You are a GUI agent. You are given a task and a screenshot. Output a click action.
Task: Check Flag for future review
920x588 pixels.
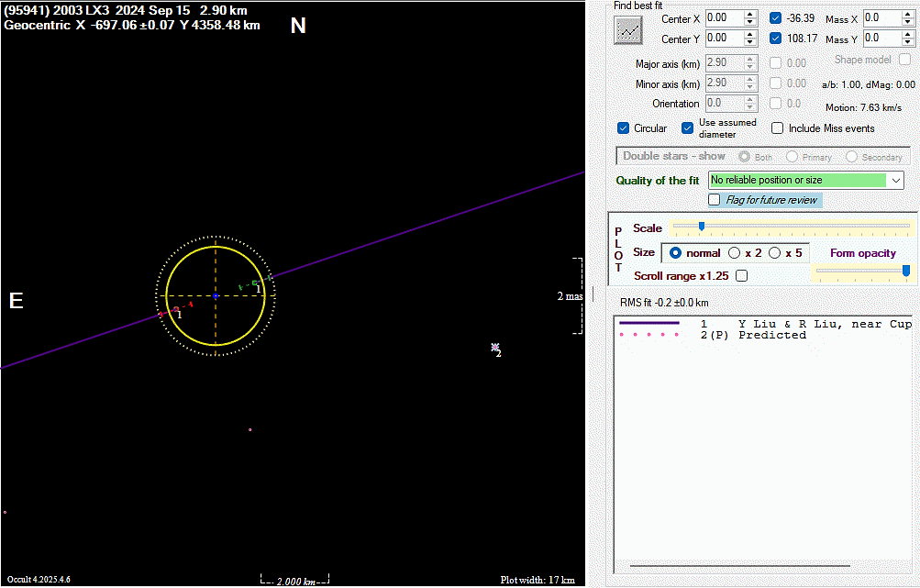(714, 200)
